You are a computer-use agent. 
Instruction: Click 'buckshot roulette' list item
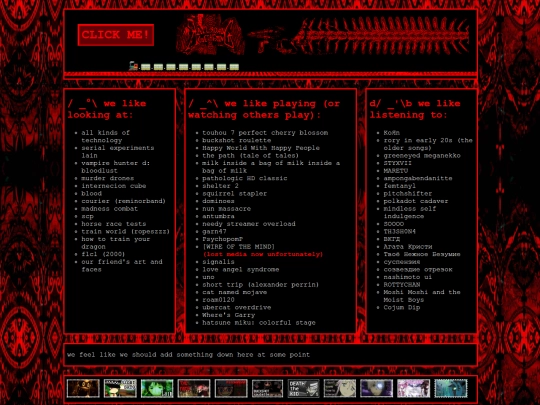coord(237,140)
